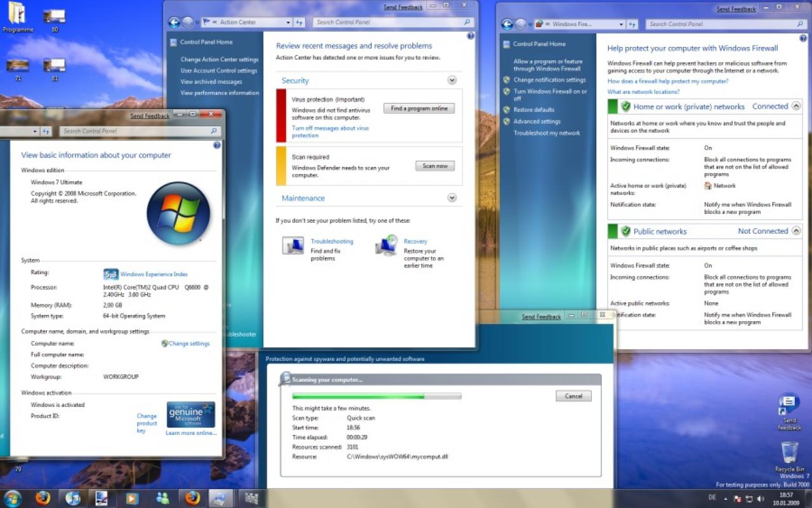Click help icon in Action Center window
Screen dimensions: 812x508
pyautogui.click(x=471, y=36)
